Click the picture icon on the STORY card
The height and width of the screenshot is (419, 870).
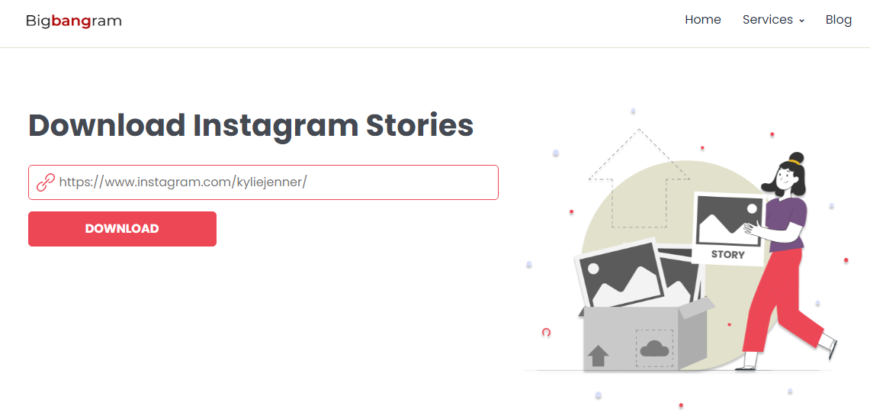pyautogui.click(x=729, y=220)
